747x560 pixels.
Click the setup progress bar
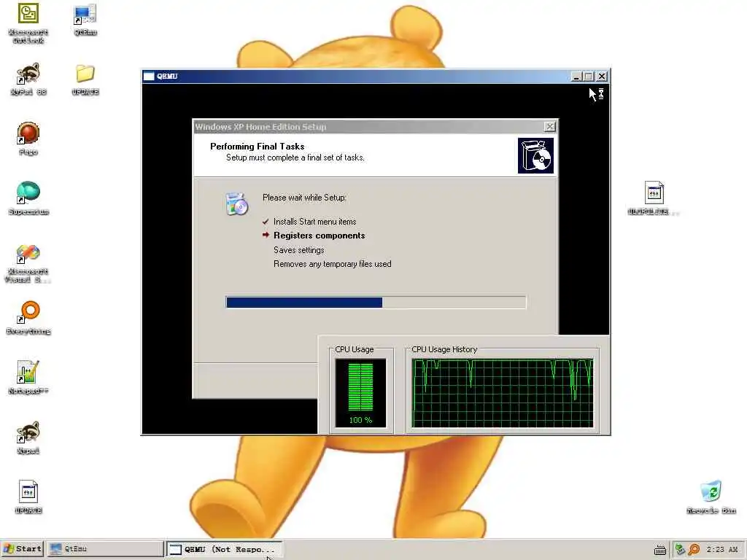376,303
